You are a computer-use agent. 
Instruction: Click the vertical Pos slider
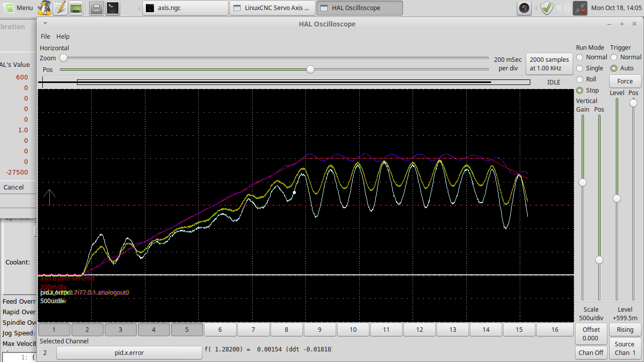point(599,207)
